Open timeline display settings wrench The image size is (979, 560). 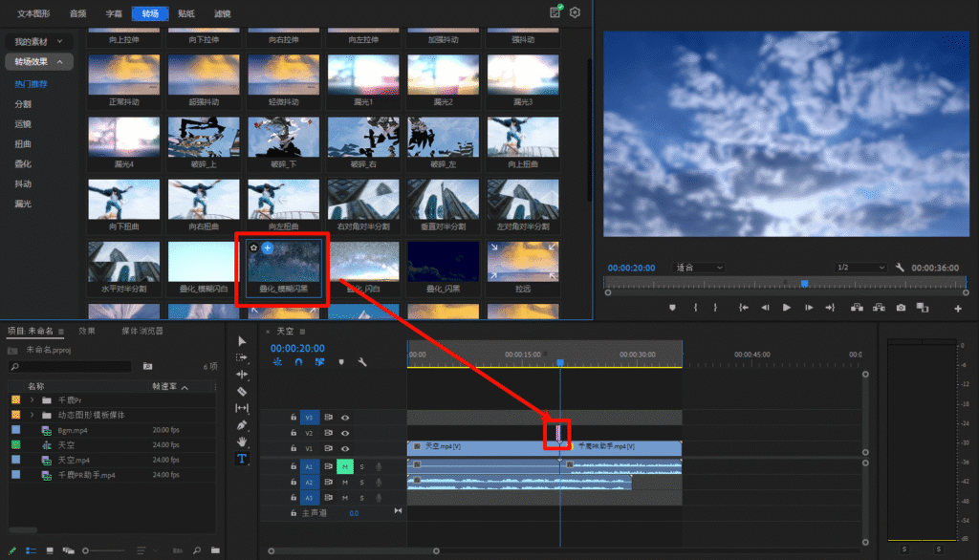[362, 362]
